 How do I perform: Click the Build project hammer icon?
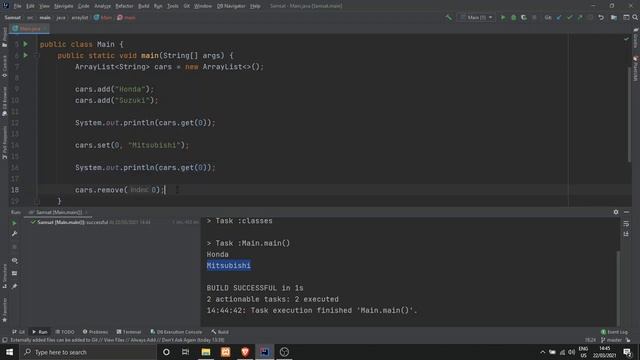pos(449,18)
